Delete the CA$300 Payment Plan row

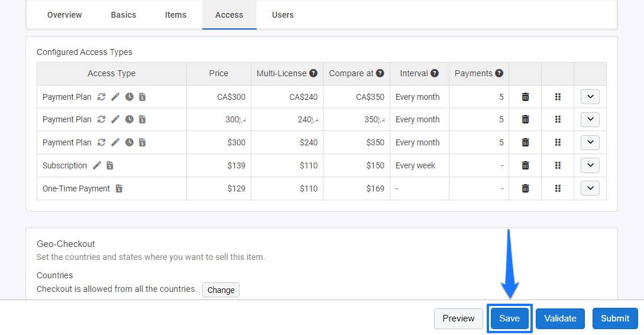[x=525, y=97]
